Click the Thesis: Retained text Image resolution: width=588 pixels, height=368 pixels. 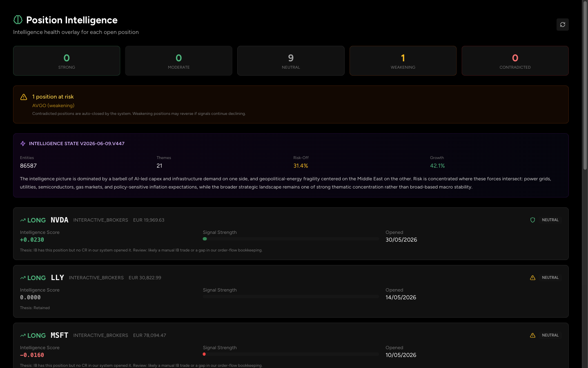tap(35, 308)
